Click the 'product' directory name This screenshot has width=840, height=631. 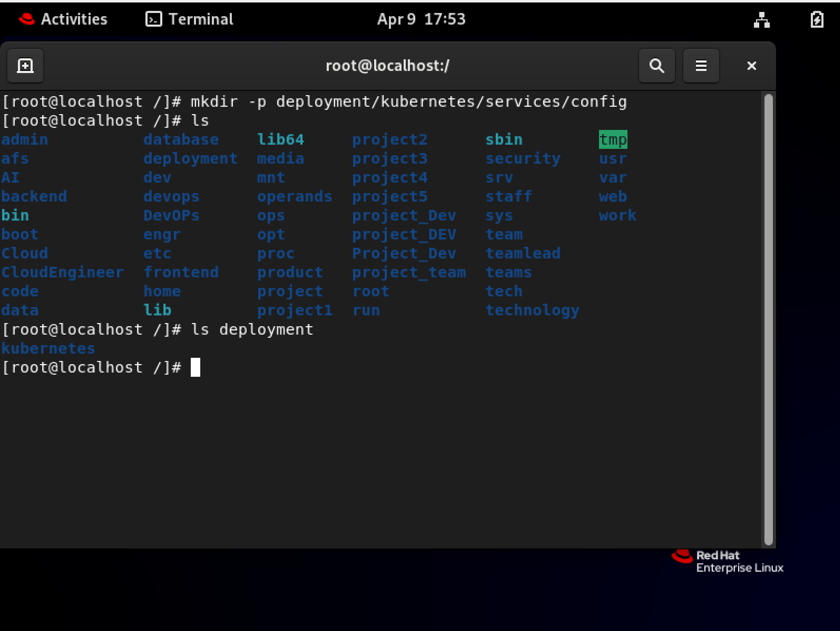(290, 272)
